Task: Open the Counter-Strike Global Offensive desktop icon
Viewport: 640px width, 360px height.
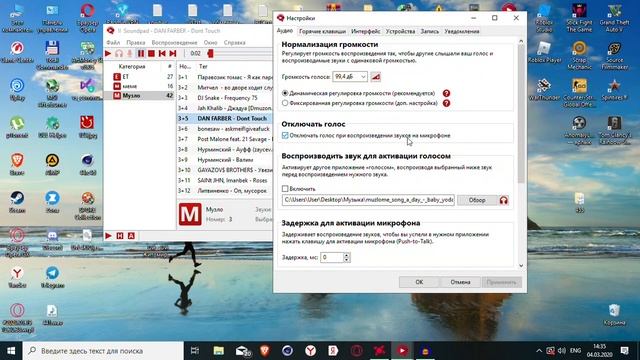Action: (579, 93)
